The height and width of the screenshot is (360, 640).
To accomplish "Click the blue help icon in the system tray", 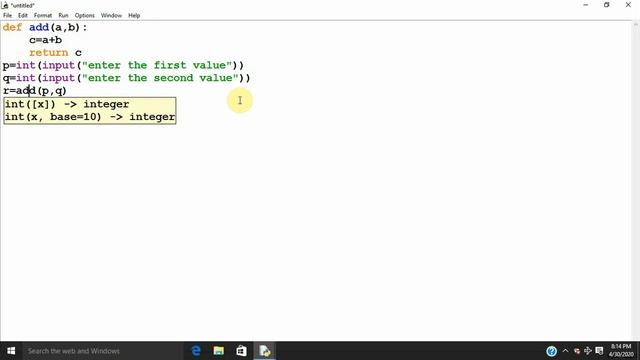I will pos(551,351).
